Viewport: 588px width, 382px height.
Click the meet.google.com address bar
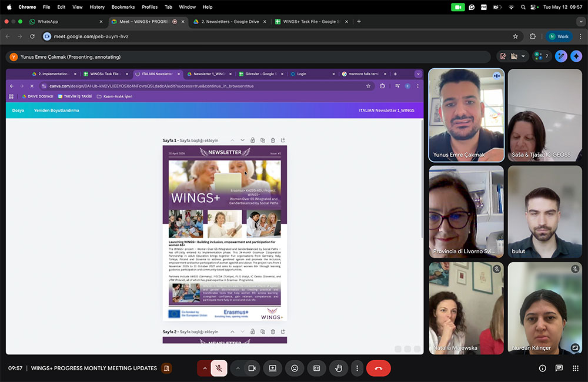[281, 36]
